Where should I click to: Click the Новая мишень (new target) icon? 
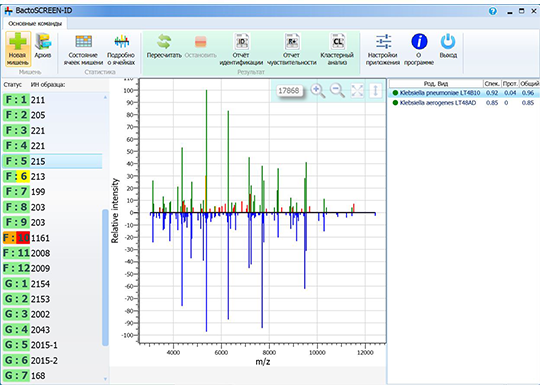(x=18, y=49)
